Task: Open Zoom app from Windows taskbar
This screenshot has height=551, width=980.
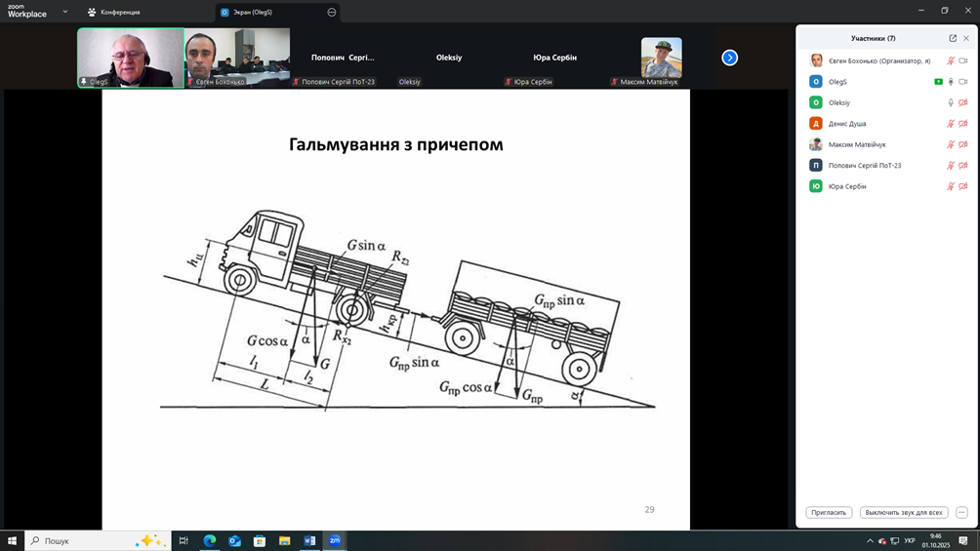Action: point(335,540)
